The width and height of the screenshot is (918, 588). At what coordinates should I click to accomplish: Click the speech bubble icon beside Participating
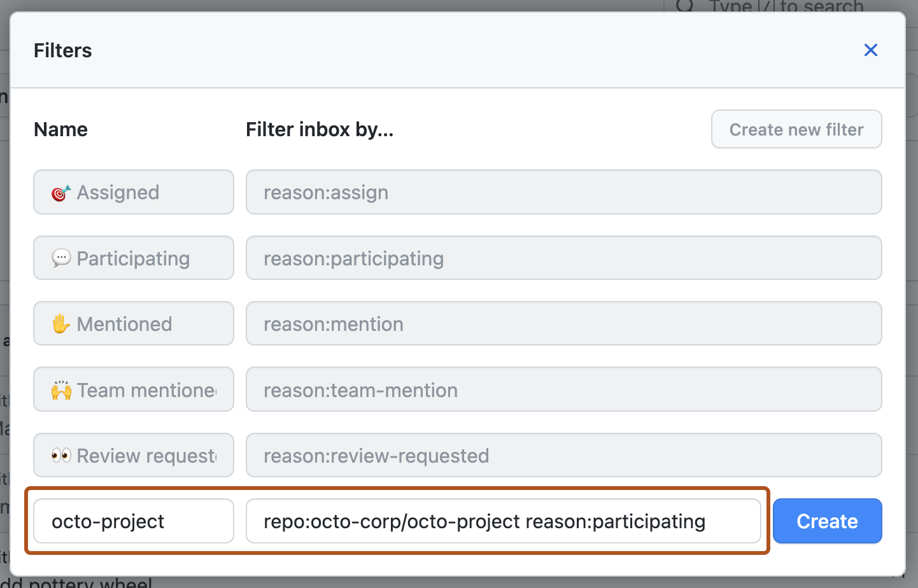click(x=60, y=258)
